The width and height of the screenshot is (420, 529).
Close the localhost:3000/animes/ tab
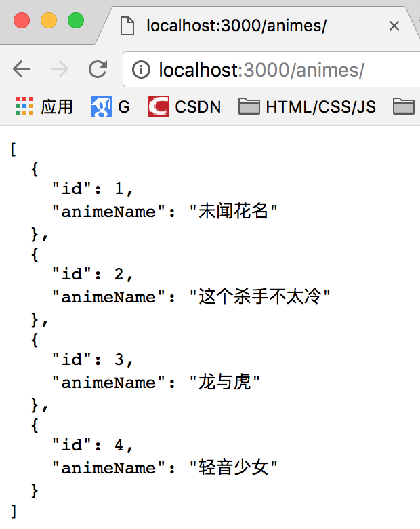[x=394, y=26]
